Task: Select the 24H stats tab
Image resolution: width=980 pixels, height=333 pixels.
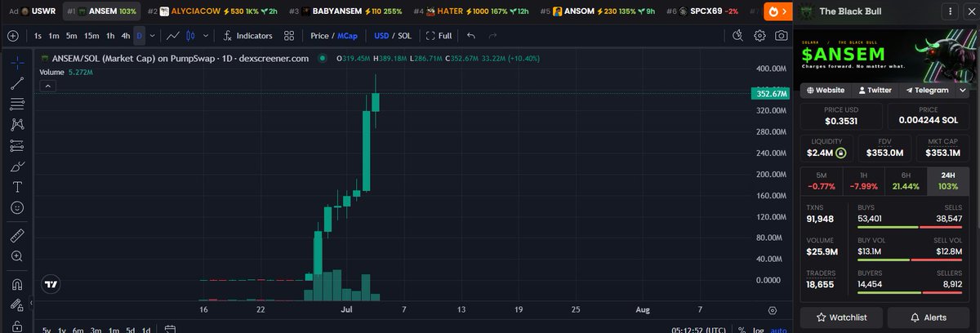Action: pos(948,181)
